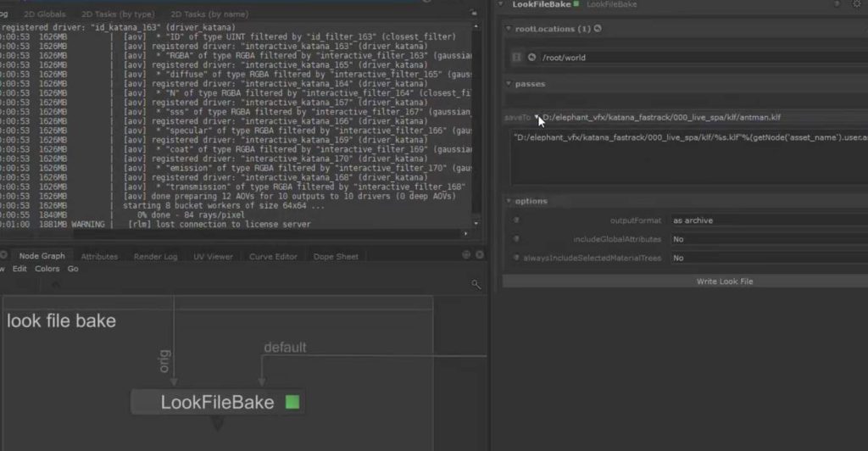
Task: Click the icon left of /root/world path
Action: click(531, 58)
